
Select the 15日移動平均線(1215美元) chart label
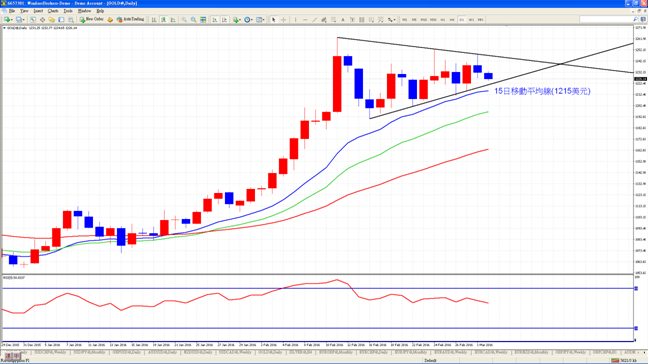(x=542, y=91)
